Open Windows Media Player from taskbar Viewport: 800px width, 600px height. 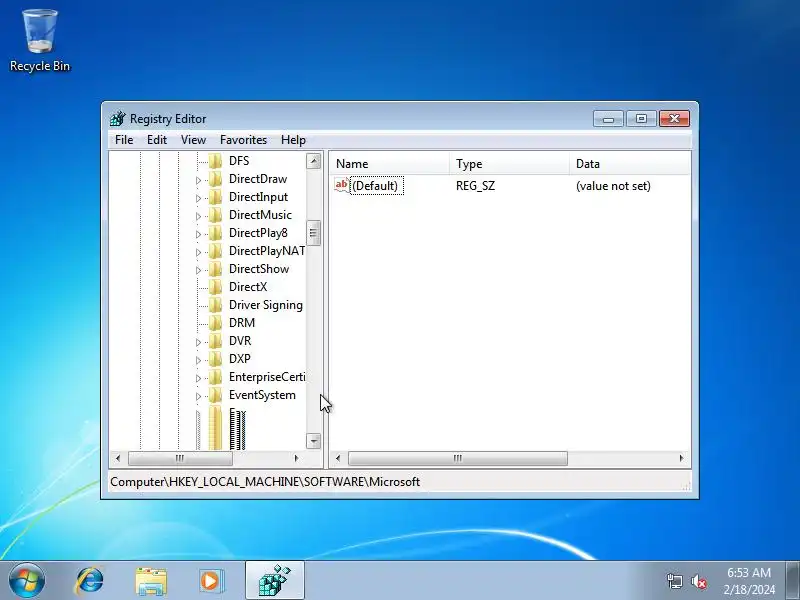[x=211, y=581]
